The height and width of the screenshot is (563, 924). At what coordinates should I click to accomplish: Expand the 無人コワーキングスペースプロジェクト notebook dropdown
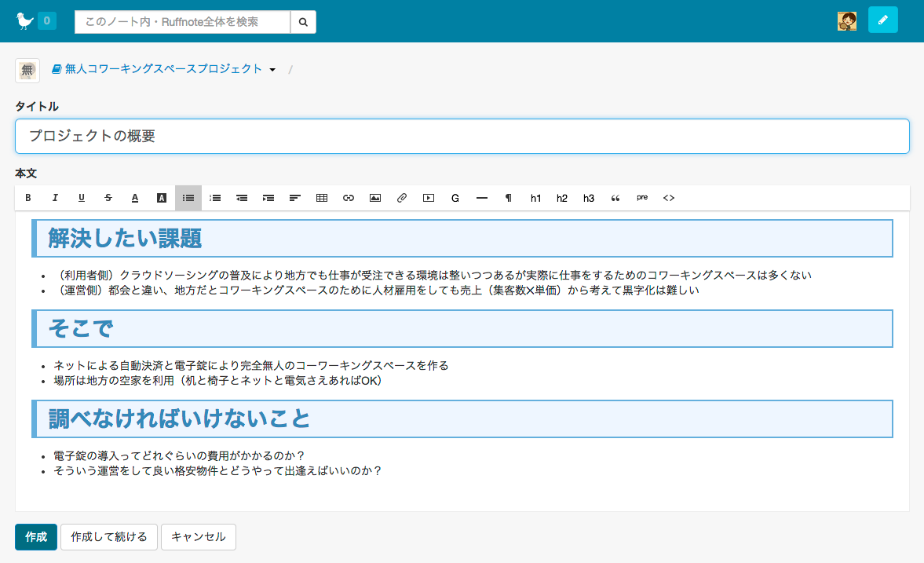click(272, 70)
